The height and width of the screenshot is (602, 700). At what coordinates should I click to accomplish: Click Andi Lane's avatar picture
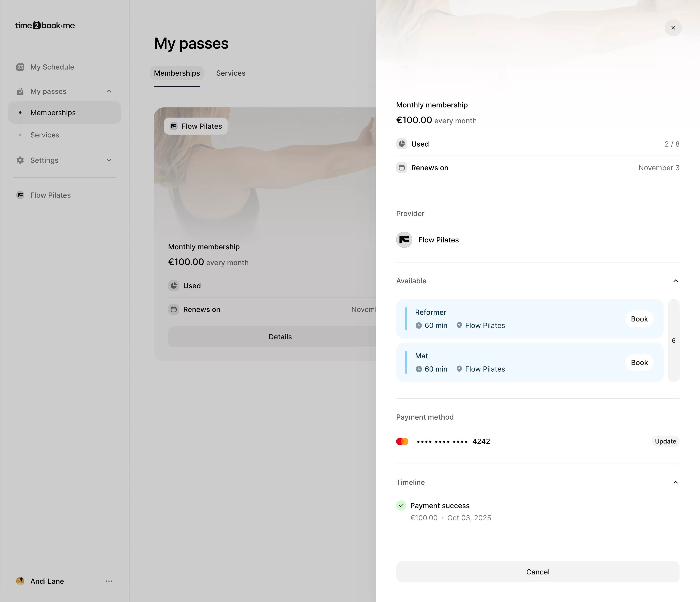coord(20,581)
